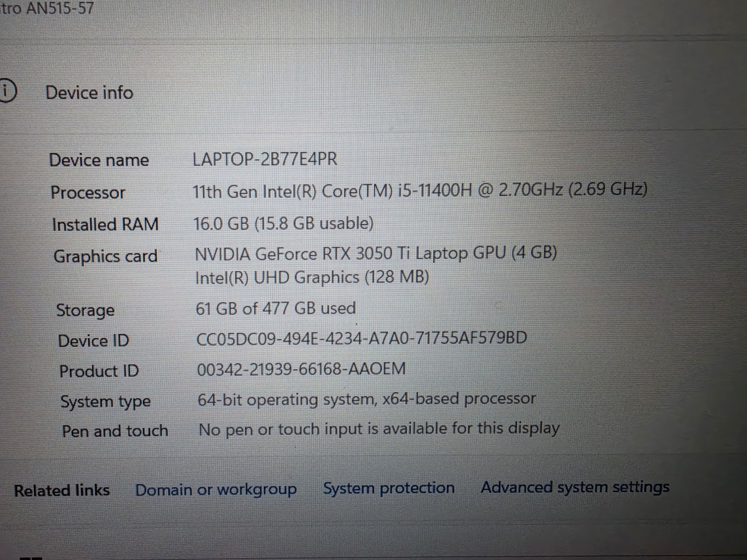Image resolution: width=747 pixels, height=560 pixels.
Task: Click the Pen and touch label
Action: [x=115, y=431]
